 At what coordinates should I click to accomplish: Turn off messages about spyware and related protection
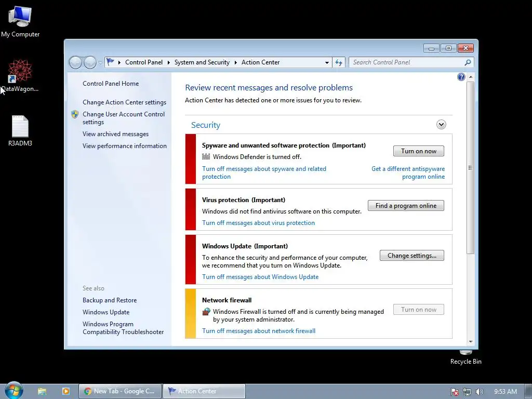(264, 172)
